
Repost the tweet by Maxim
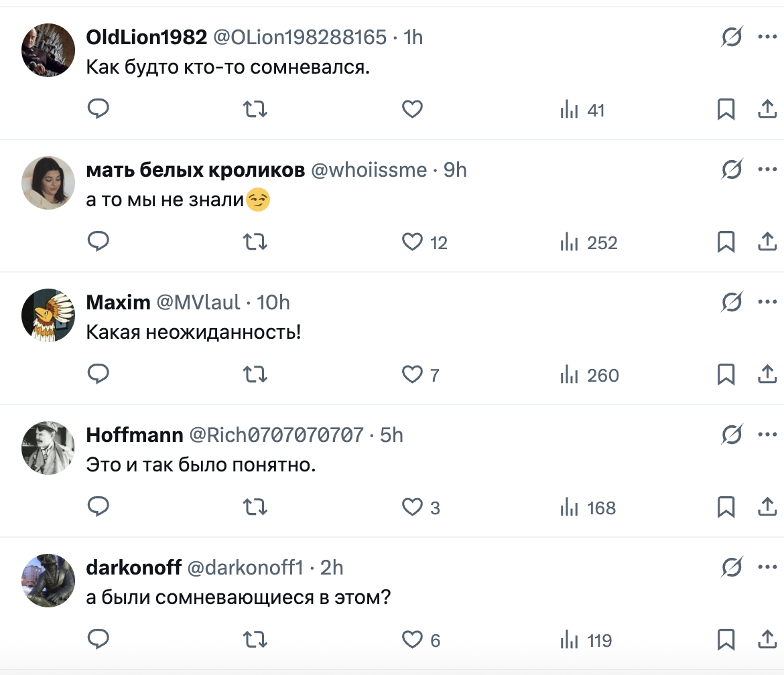pos(255,375)
